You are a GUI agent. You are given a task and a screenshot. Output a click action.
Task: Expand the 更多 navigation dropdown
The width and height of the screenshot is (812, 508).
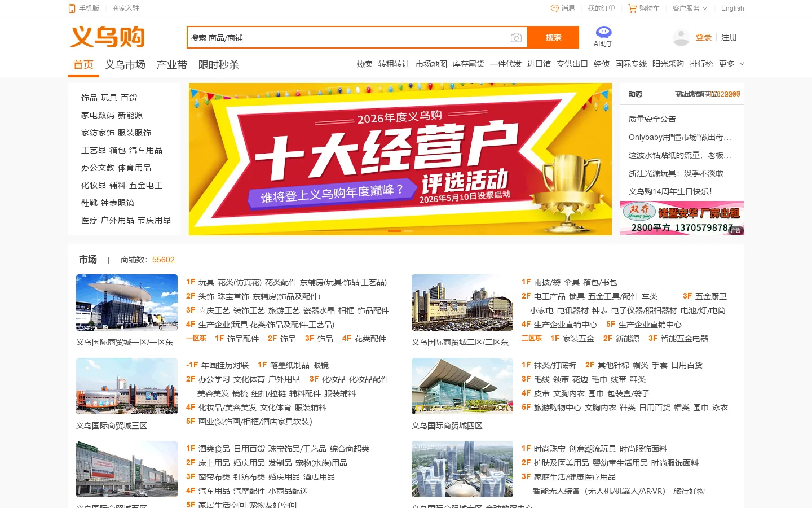731,64
